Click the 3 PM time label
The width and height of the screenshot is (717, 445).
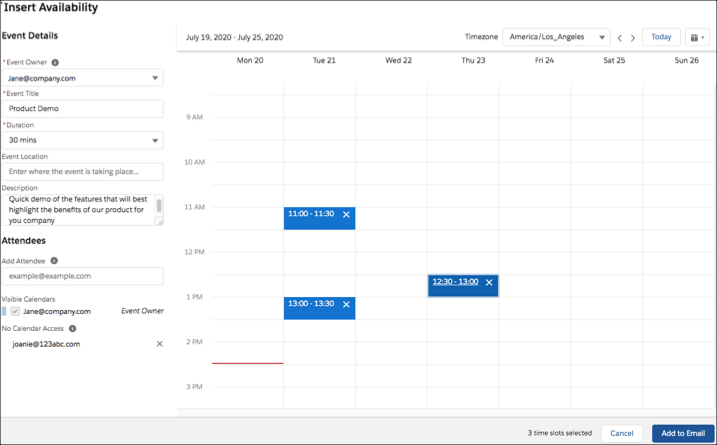tap(194, 387)
